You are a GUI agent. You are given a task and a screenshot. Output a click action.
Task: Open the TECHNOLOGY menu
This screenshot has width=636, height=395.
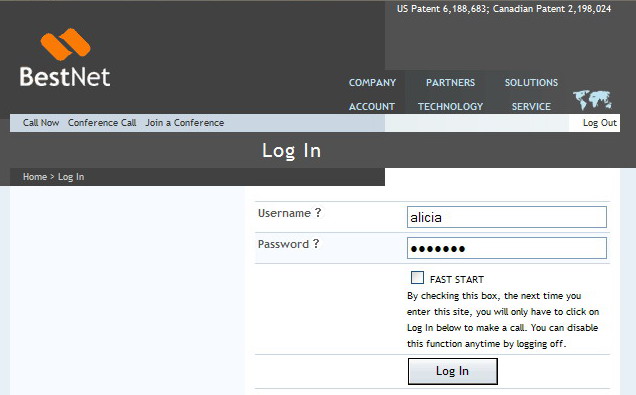point(450,107)
